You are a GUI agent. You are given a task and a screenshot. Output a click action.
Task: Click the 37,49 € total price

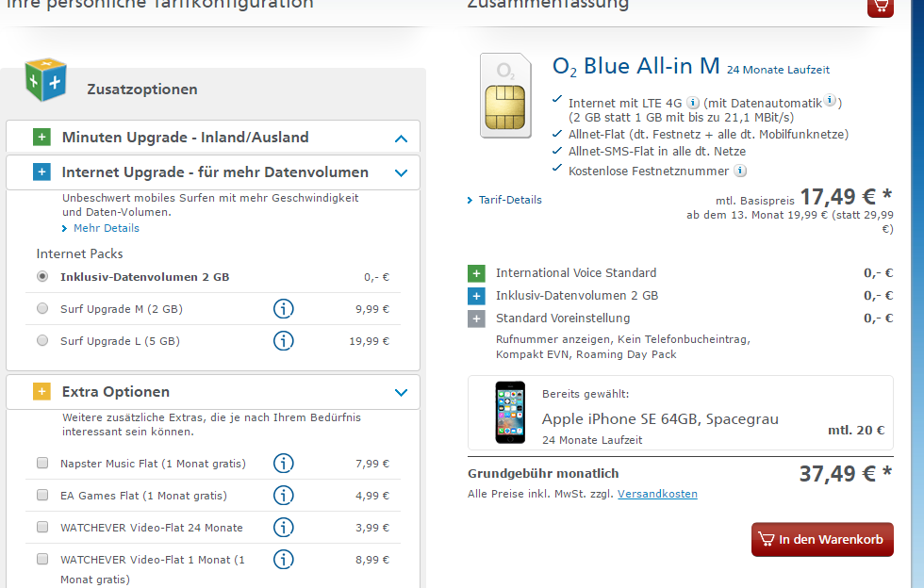845,473
